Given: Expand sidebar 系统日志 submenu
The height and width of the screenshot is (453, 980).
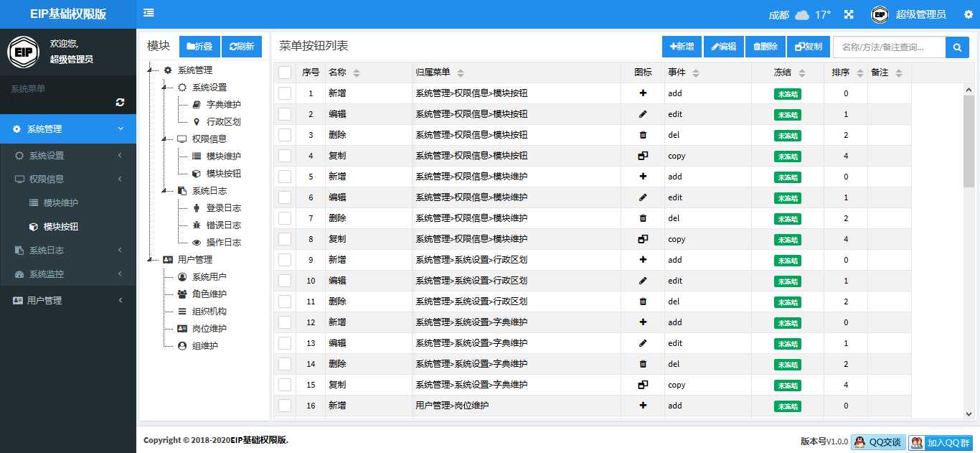Looking at the screenshot, I should [x=68, y=251].
